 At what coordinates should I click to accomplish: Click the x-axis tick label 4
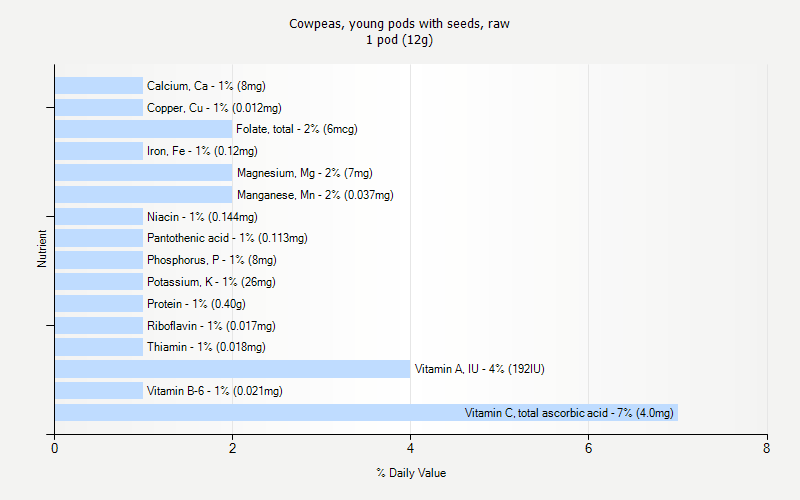coord(411,449)
